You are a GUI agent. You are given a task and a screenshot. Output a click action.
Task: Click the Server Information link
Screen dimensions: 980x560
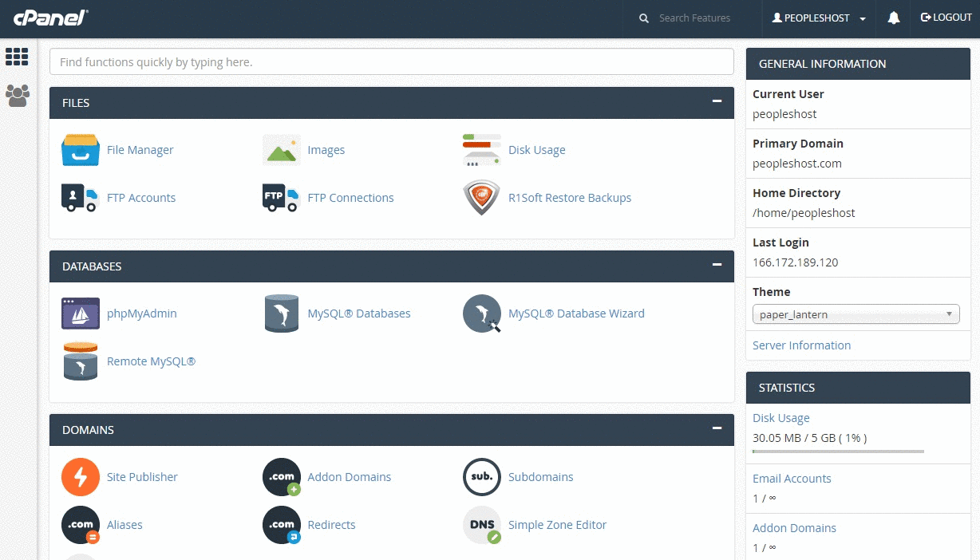point(802,345)
